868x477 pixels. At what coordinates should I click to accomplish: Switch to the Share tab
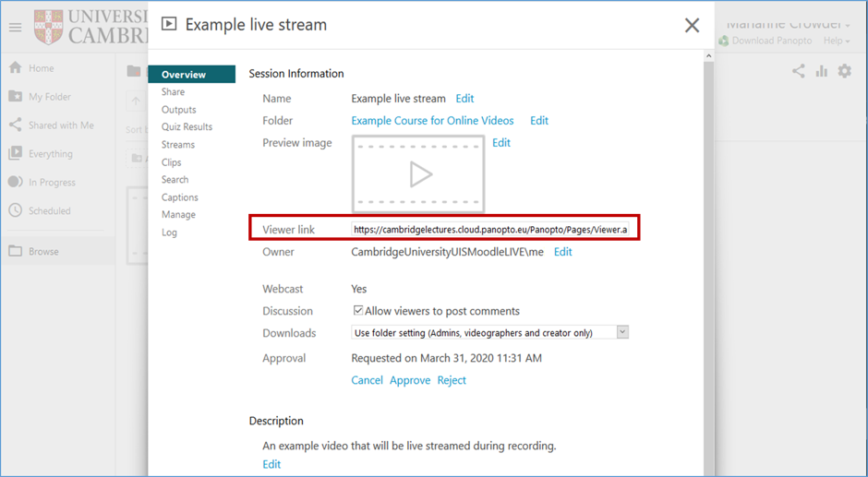[174, 92]
